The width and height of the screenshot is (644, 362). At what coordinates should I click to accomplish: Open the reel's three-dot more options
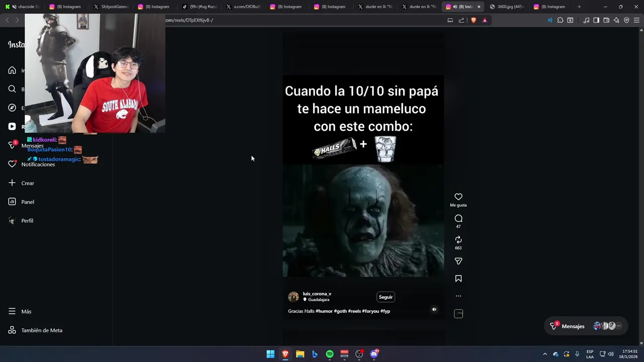click(x=458, y=296)
